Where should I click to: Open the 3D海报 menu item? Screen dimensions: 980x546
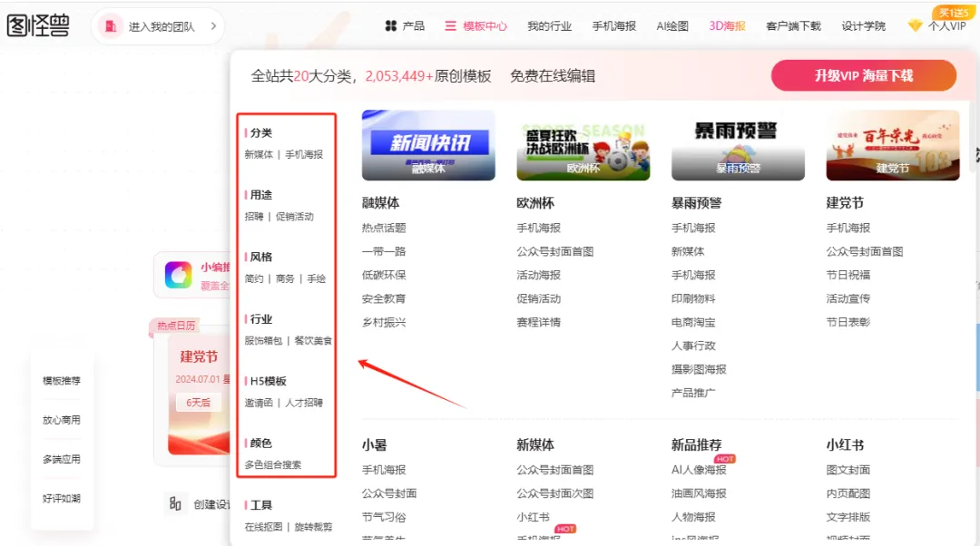point(727,26)
